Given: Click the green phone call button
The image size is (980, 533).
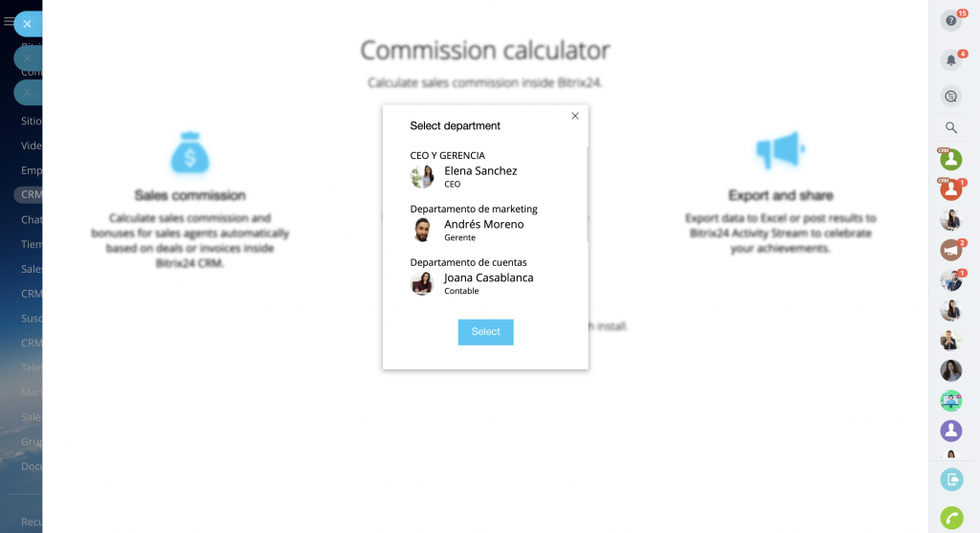Looking at the screenshot, I should coord(950,518).
